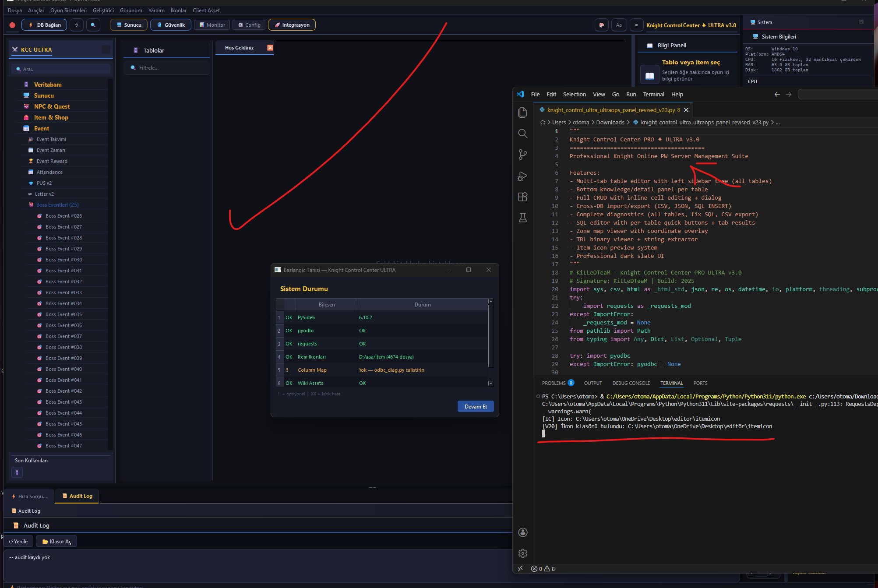Screen dimensions: 878x588
Task: Open VS Code Terminal menu
Action: point(653,94)
